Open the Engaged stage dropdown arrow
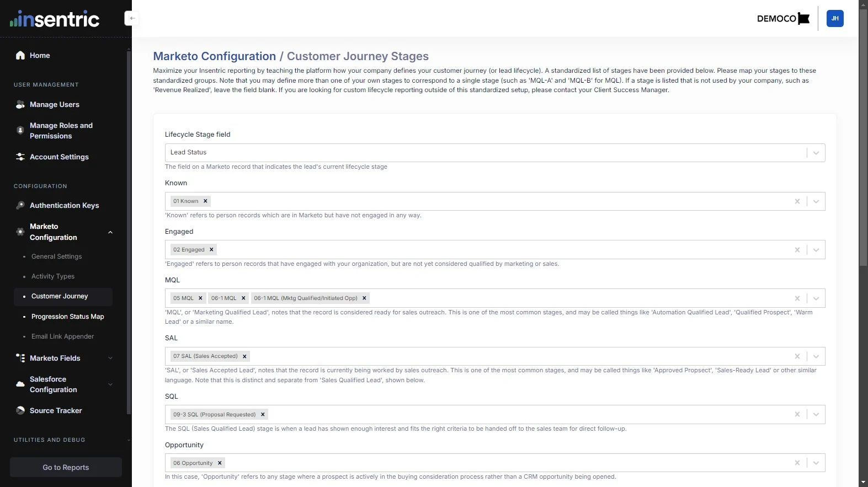Image resolution: width=868 pixels, height=487 pixels. [x=816, y=250]
